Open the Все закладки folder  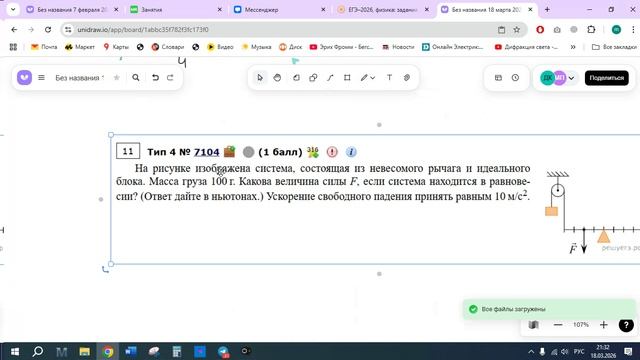pos(614,47)
